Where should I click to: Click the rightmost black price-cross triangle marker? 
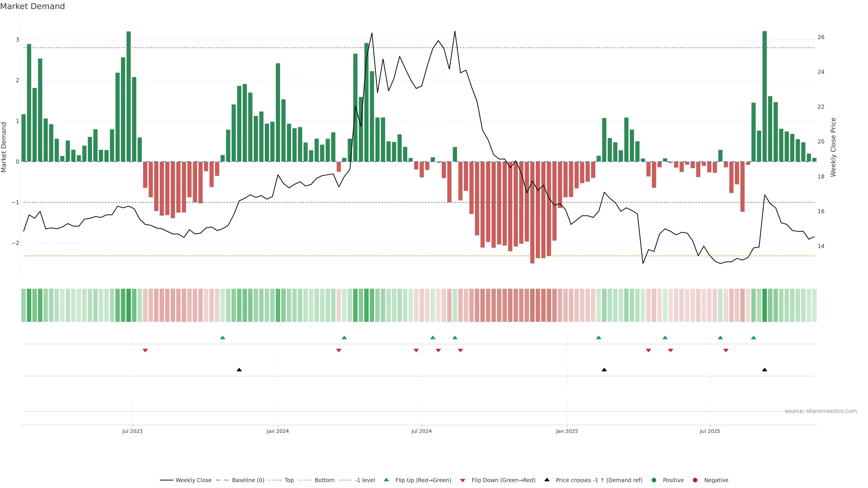764,370
